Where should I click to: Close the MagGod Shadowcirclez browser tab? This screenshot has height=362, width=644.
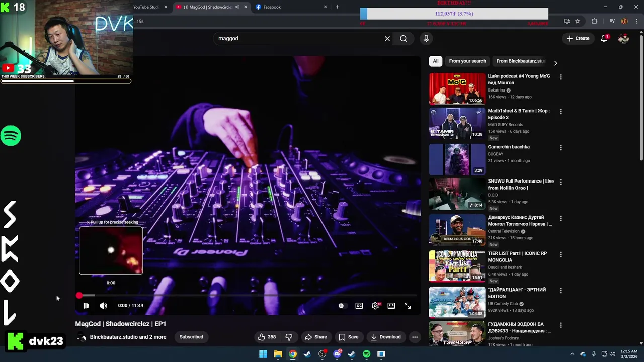[x=246, y=7]
